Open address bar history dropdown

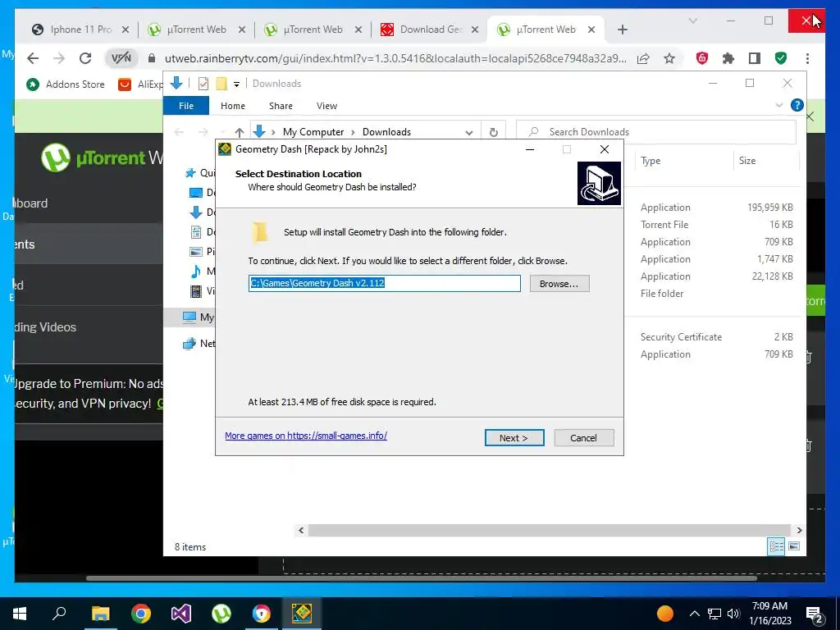(468, 132)
